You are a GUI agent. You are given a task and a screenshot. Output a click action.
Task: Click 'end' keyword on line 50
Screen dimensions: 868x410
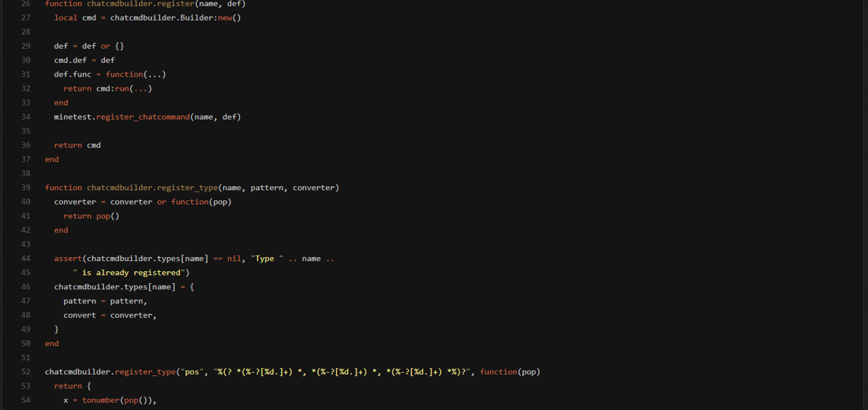coord(51,344)
